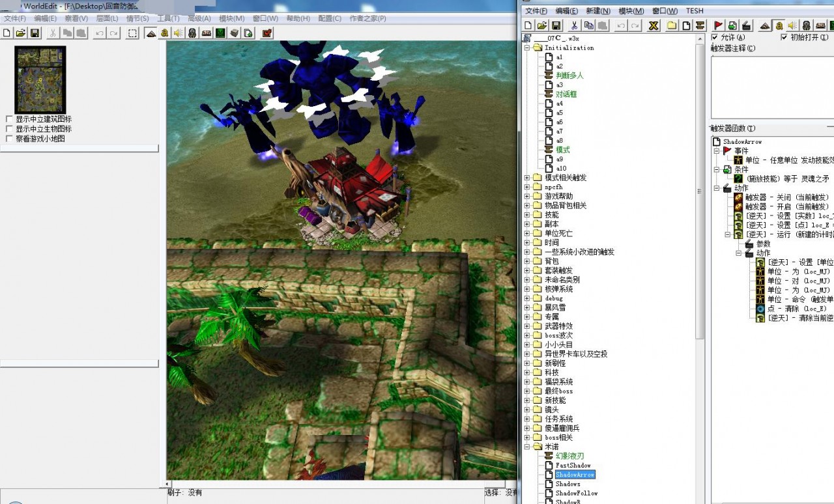Click scissors Cut icon in trigger editor toolbar
Screen dimensions: 834x504
point(575,25)
